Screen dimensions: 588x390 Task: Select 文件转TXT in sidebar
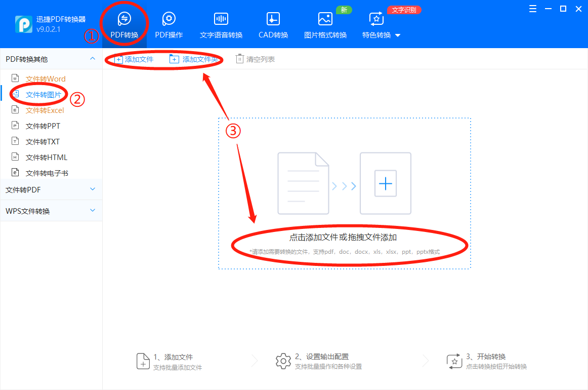pos(43,142)
